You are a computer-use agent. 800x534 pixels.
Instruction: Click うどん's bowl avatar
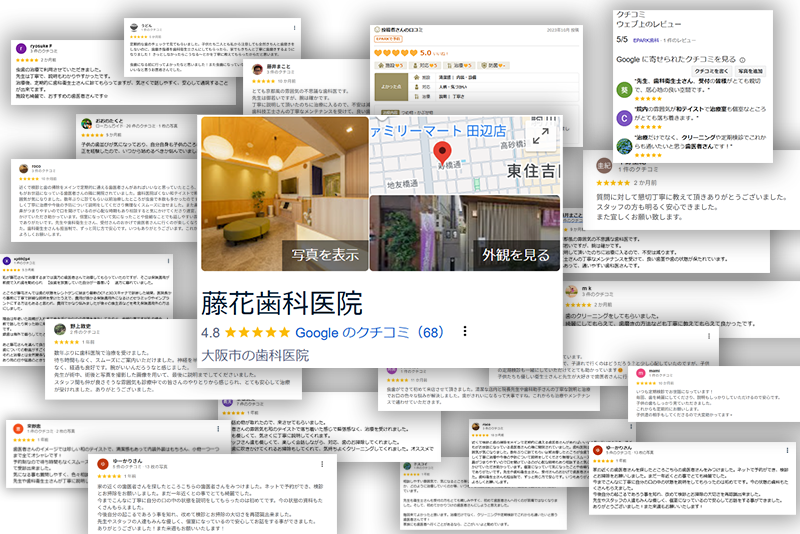(x=134, y=28)
